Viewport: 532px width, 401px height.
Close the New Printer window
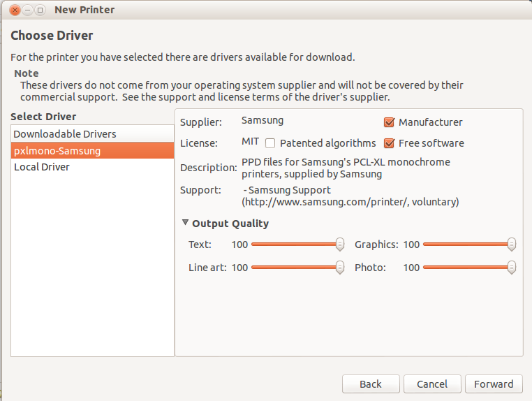point(15,10)
